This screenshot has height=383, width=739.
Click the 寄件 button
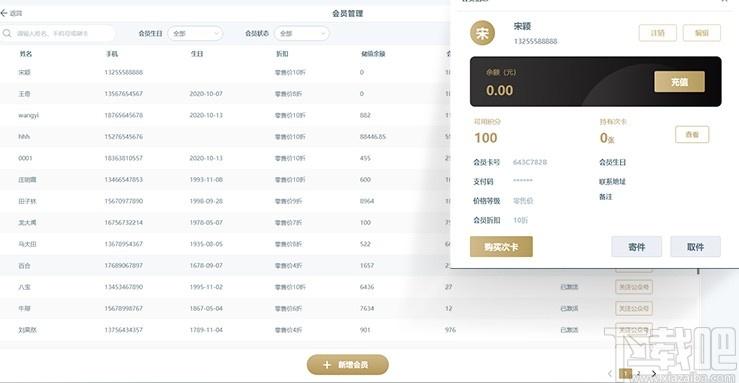pos(636,247)
